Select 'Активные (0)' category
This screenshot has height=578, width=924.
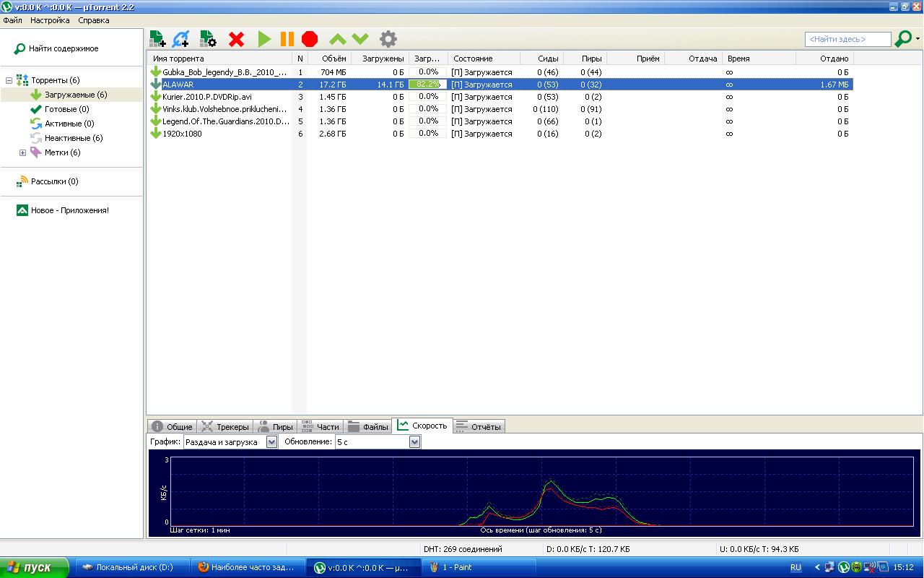click(69, 124)
